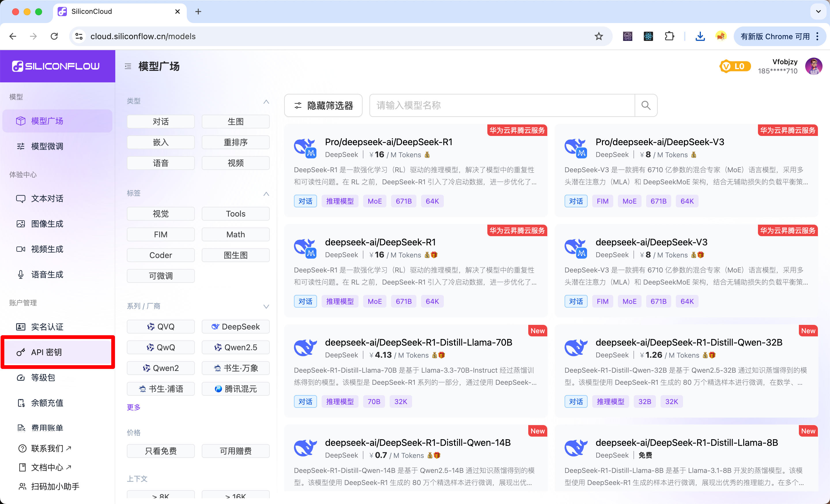Open 费用账单 page
This screenshot has height=504, width=830.
coord(57,428)
